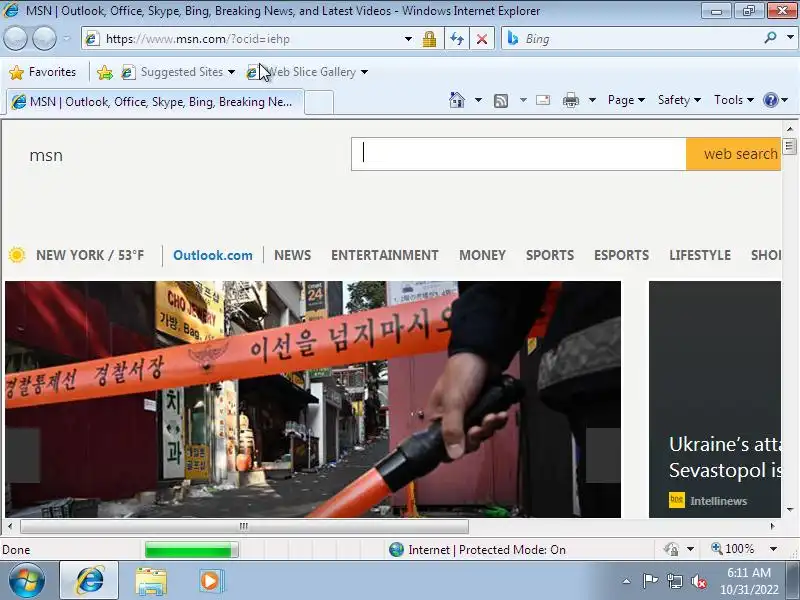Open the Tools menu

point(734,100)
